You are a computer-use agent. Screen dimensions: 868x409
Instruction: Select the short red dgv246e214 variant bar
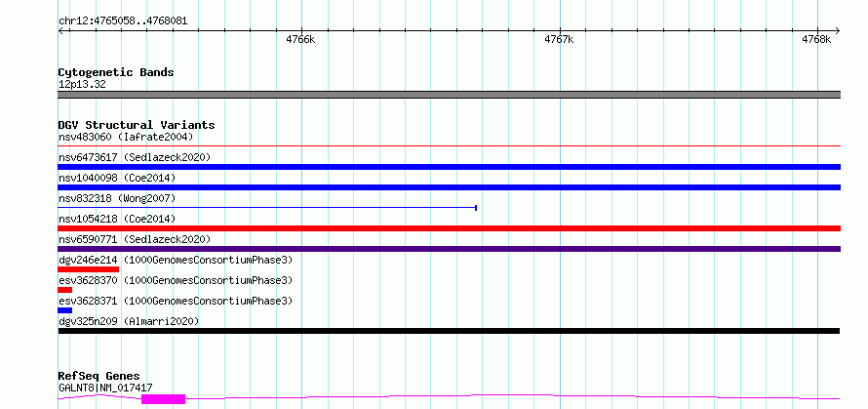click(x=88, y=269)
